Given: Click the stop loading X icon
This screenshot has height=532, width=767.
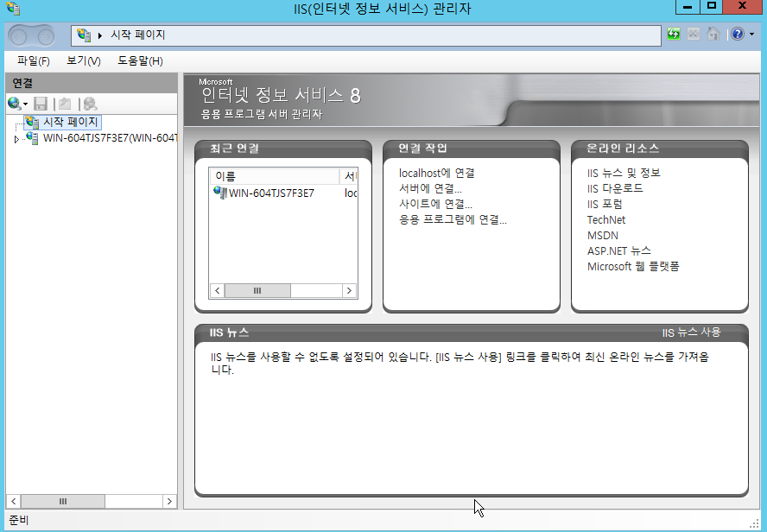Looking at the screenshot, I should [693, 34].
